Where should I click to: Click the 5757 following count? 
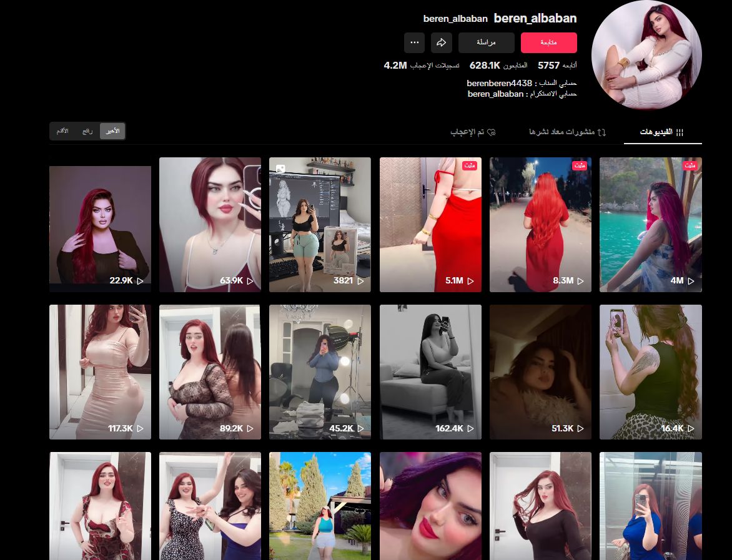click(x=548, y=66)
